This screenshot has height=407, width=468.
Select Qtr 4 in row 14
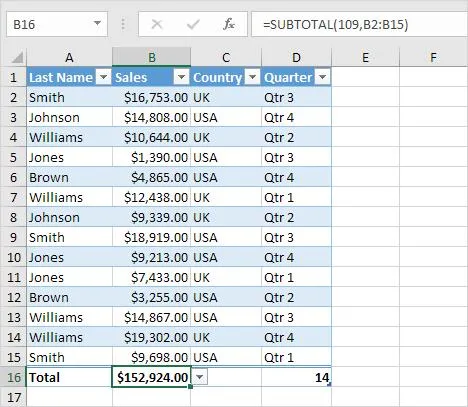coord(296,337)
